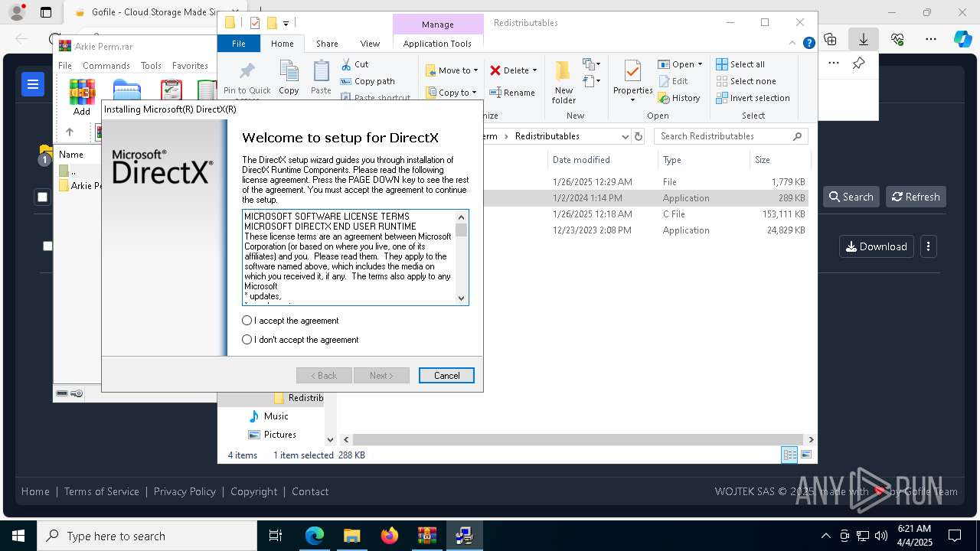
Task: Select I don't accept the agreement
Action: [247, 340]
